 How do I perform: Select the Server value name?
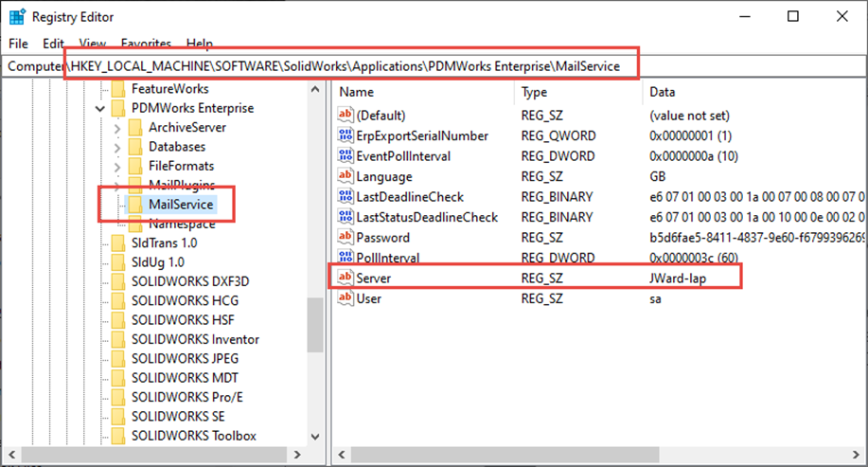tap(374, 278)
